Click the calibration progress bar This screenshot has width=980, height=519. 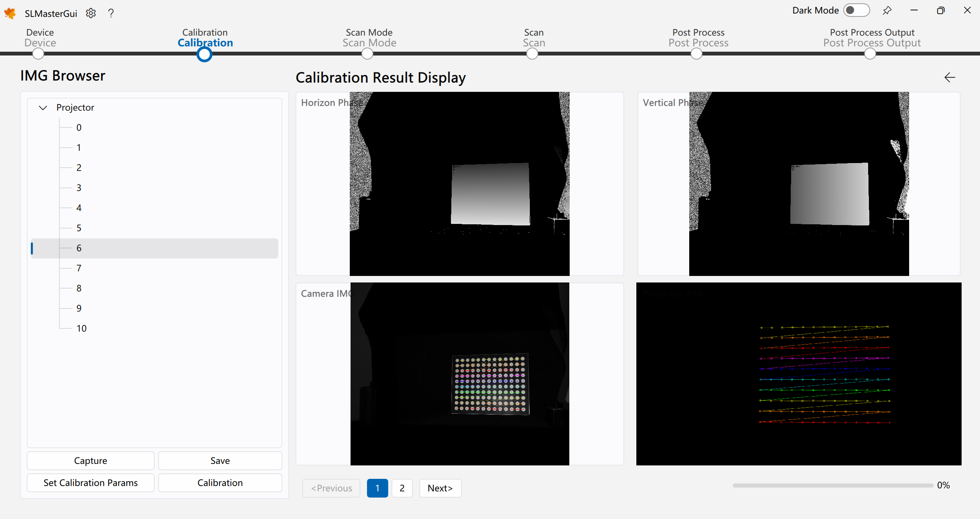pos(833,486)
